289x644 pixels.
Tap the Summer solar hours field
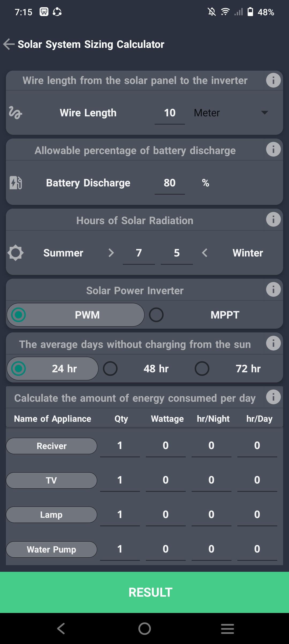[139, 253]
